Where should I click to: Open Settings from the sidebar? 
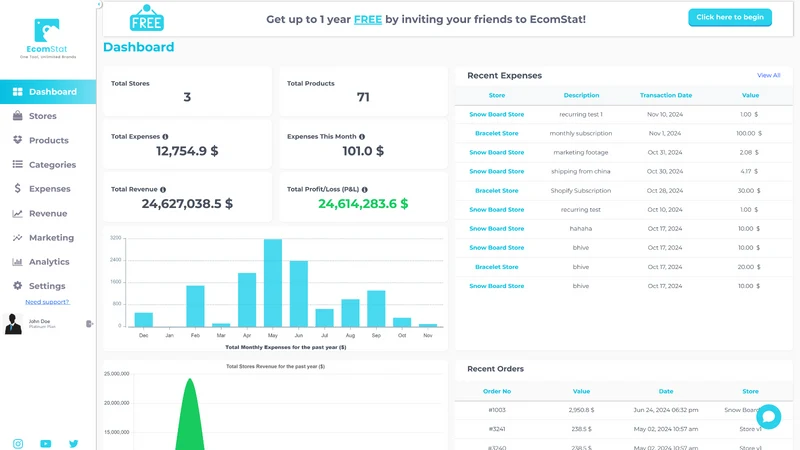[48, 286]
